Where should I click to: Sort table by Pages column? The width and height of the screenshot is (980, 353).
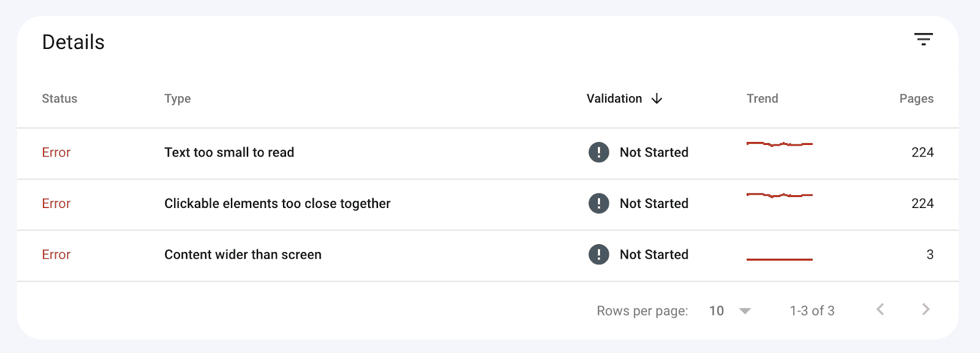[916, 98]
